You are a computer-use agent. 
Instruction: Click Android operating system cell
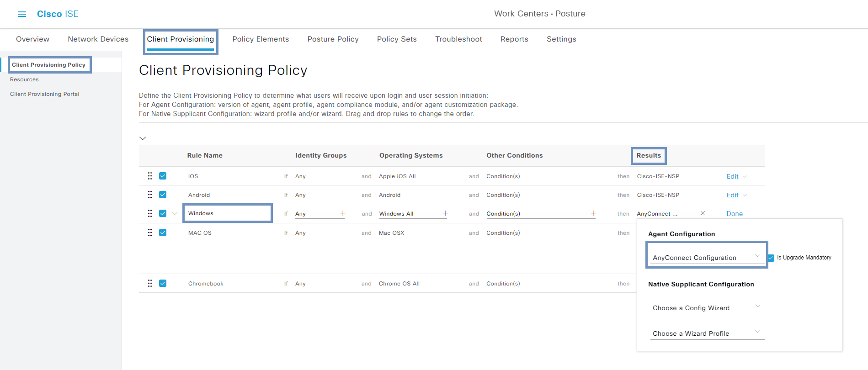(x=389, y=195)
